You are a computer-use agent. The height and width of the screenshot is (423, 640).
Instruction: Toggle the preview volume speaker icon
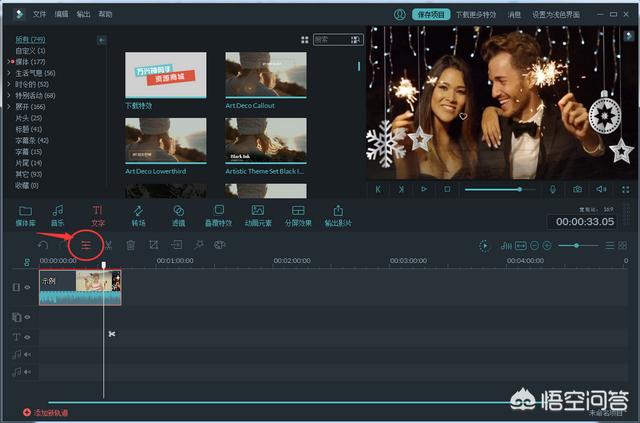point(602,189)
